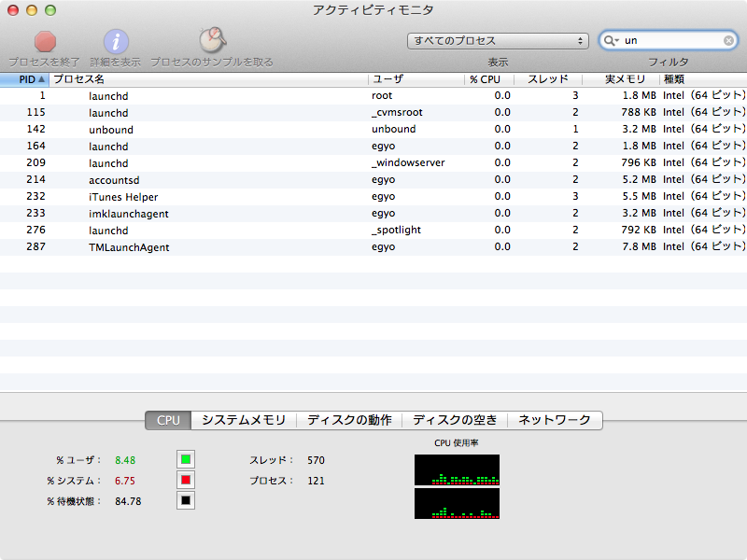Select the CPU tab
The height and width of the screenshot is (560, 747).
coord(168,421)
